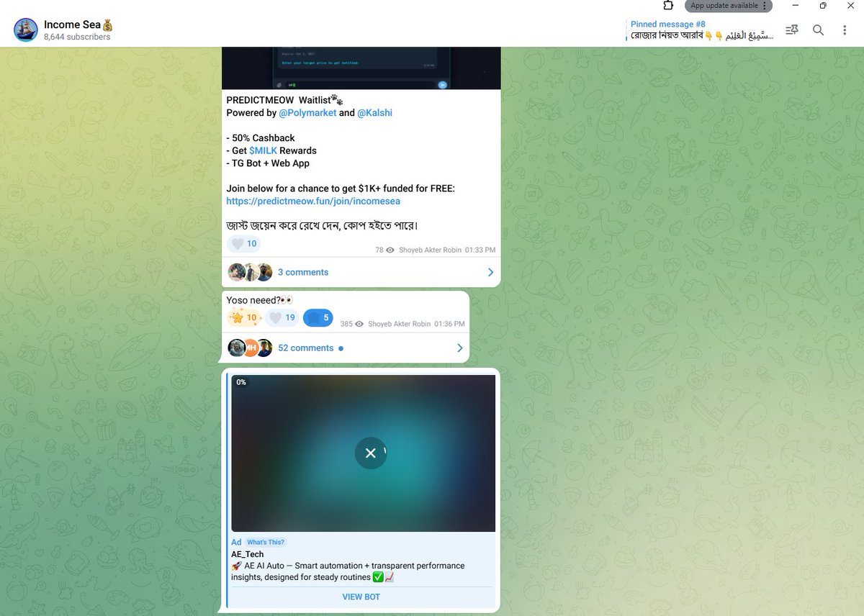Click the 01:36 PM timestamp
864x616 pixels.
449,324
